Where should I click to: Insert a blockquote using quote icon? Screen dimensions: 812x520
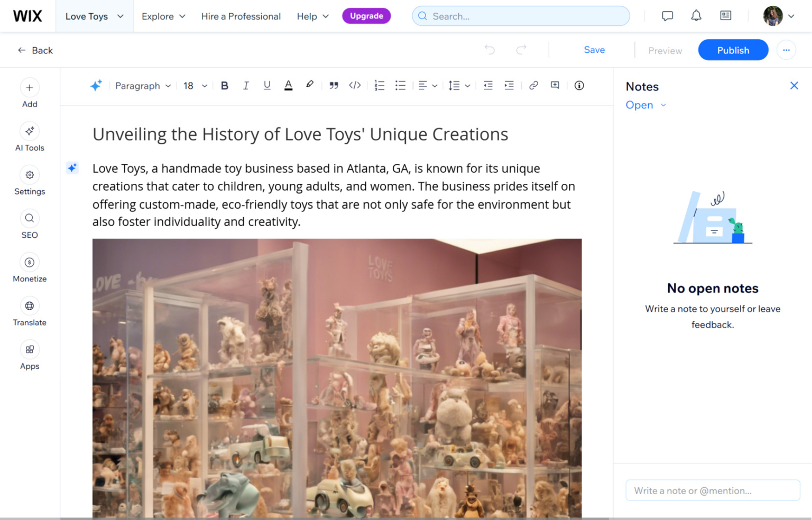tap(334, 86)
